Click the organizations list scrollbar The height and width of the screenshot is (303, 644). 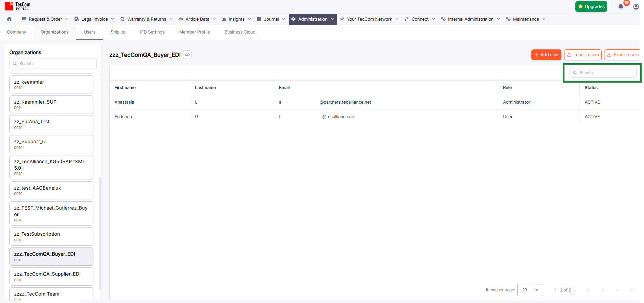(100, 234)
